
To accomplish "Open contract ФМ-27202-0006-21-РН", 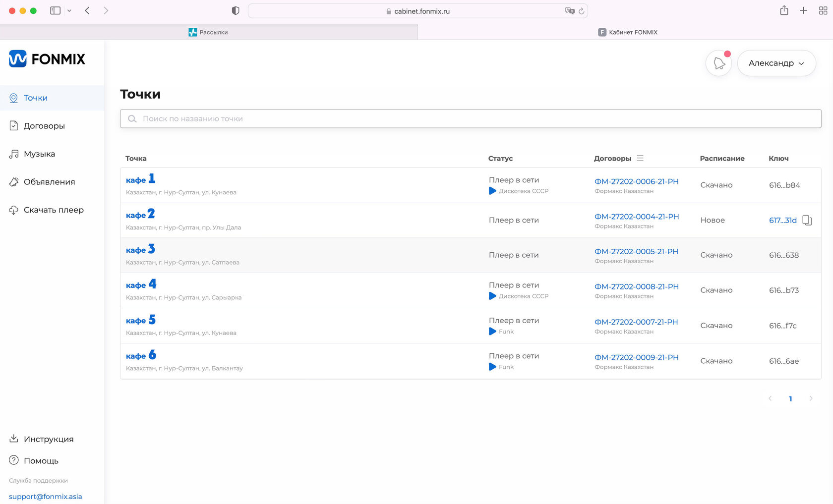I will click(636, 182).
